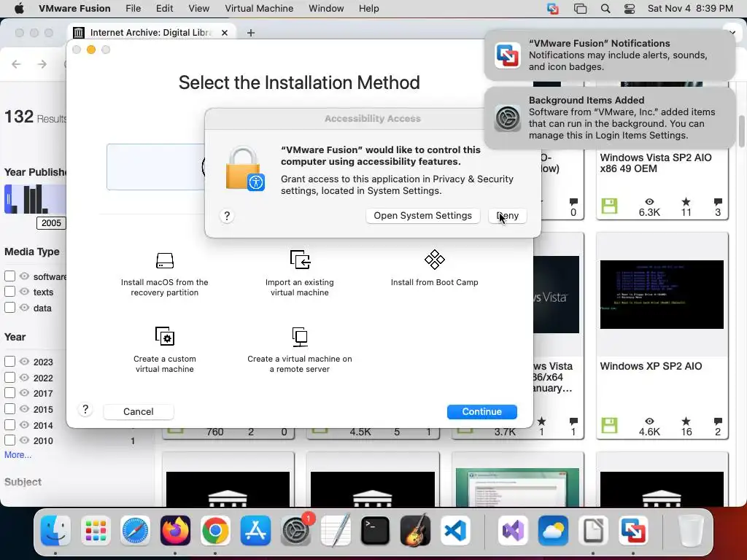Go forward with the browser forward arrow

(x=42, y=64)
